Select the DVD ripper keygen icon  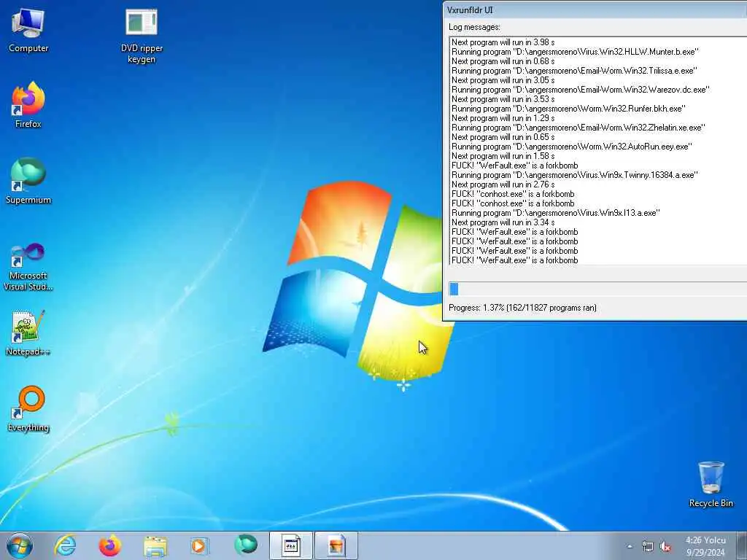click(x=142, y=36)
